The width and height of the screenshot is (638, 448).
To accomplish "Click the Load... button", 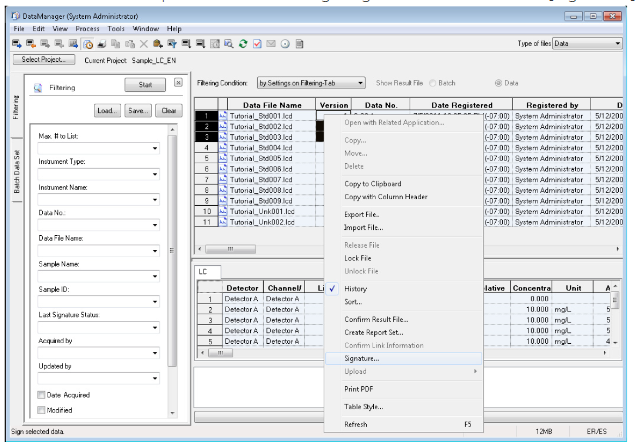I will click(107, 110).
